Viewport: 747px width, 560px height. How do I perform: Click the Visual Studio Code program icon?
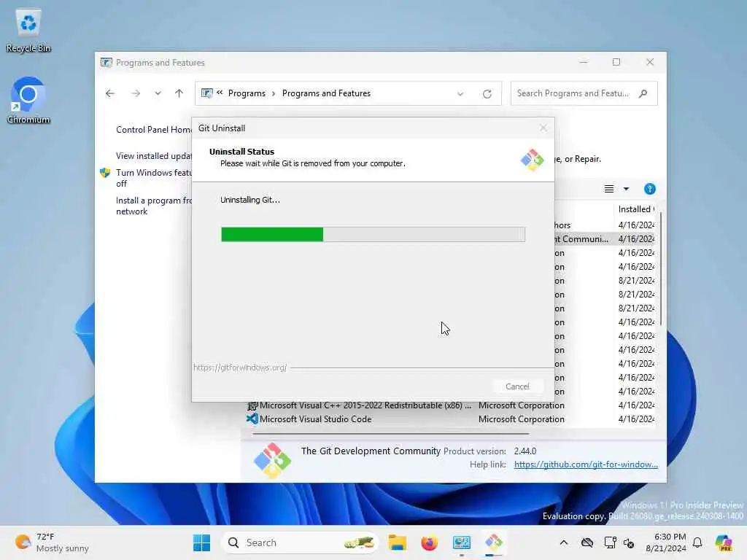click(252, 419)
